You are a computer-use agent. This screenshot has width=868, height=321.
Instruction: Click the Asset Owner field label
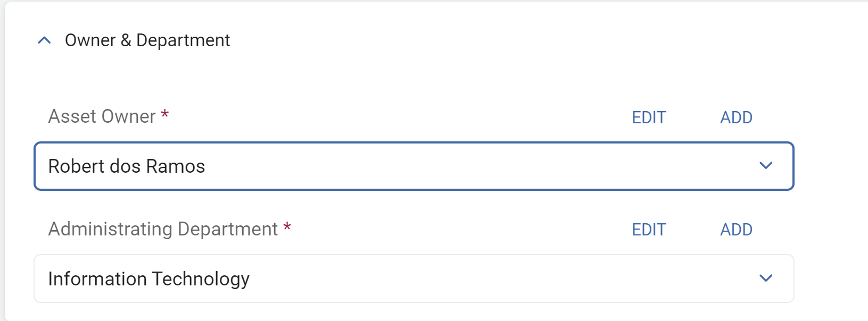[x=102, y=116]
